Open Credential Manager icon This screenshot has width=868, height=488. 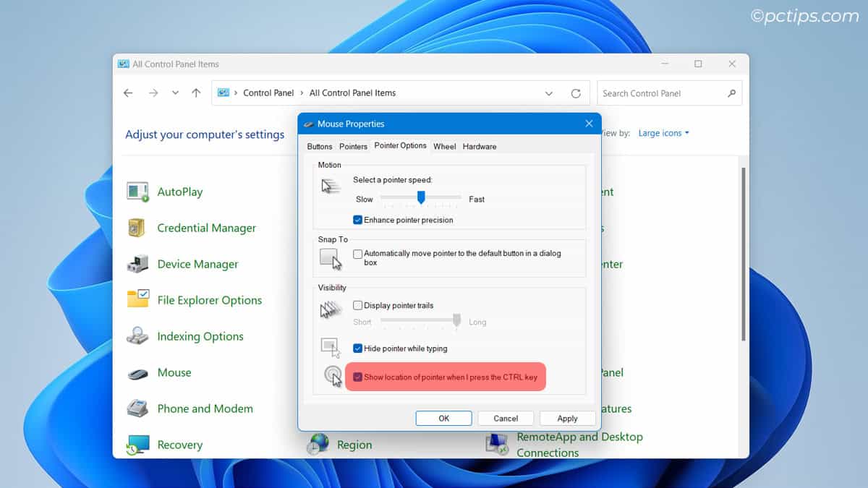[x=137, y=228]
